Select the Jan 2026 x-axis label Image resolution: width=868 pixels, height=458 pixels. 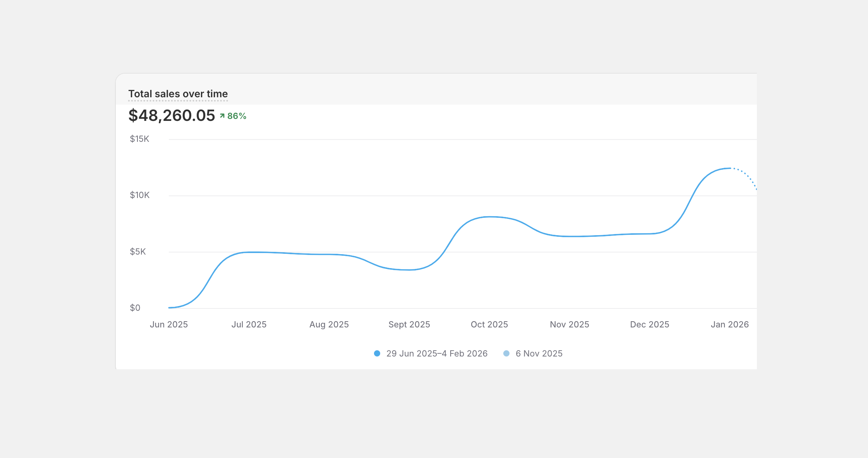730,325
